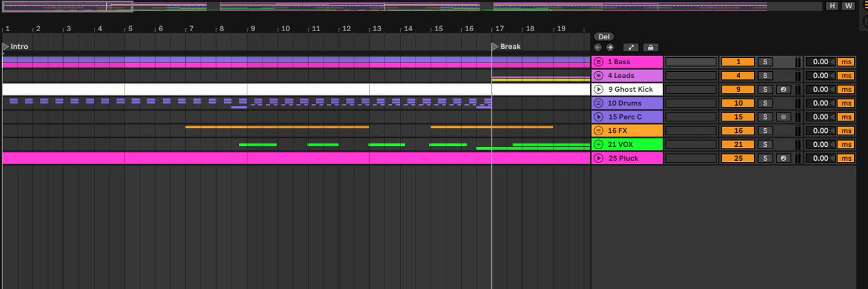Toggle the track 15 activator button
Screen dimensions: 868x289
pos(738,117)
